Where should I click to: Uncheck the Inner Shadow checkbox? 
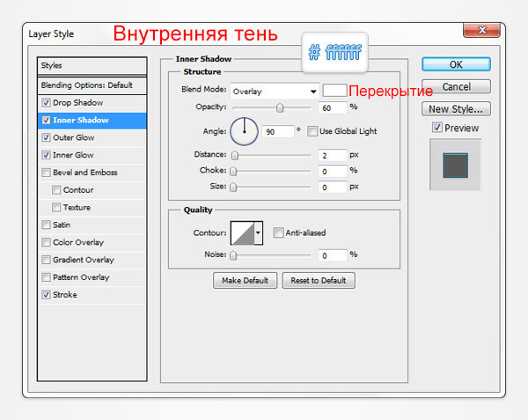pyautogui.click(x=46, y=120)
